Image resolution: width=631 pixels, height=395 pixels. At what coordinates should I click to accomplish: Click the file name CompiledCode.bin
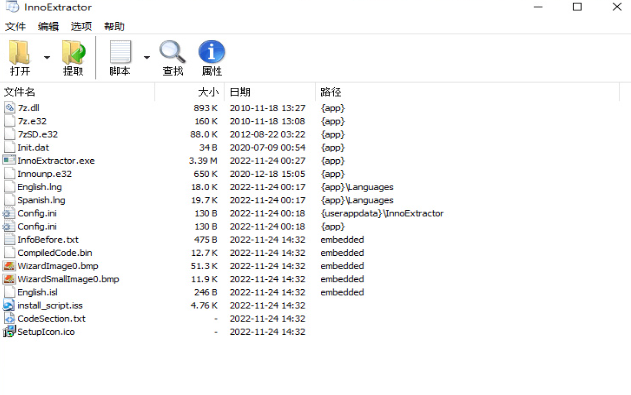tap(55, 253)
